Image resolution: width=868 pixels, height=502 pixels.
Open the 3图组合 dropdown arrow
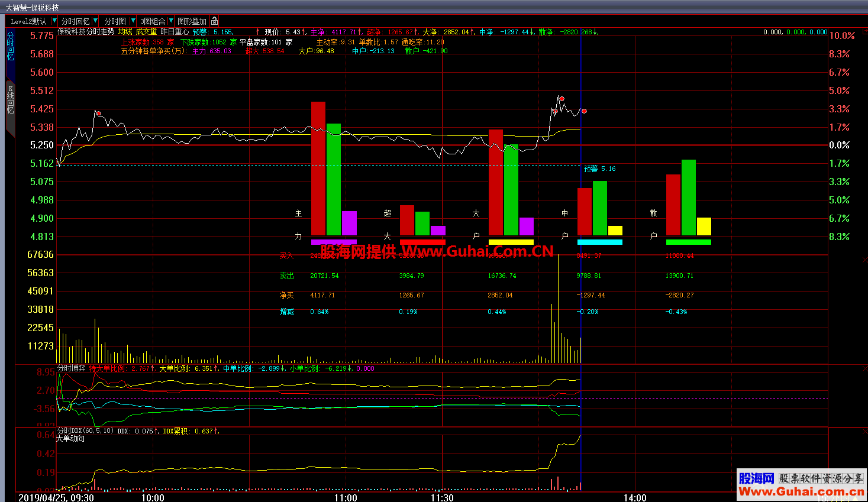[x=171, y=21]
